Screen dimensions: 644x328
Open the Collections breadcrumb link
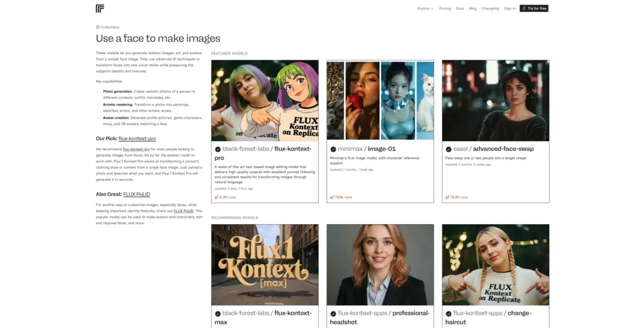click(108, 27)
